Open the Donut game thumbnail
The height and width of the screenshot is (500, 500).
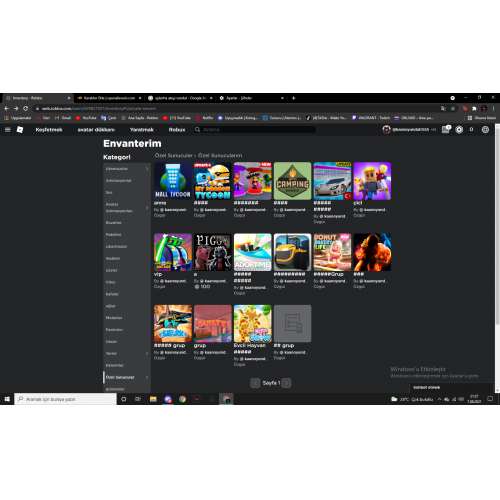(332, 252)
